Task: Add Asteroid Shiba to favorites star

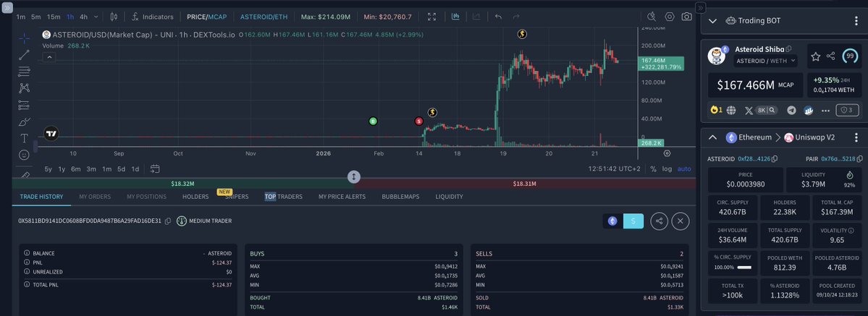Action: click(815, 56)
